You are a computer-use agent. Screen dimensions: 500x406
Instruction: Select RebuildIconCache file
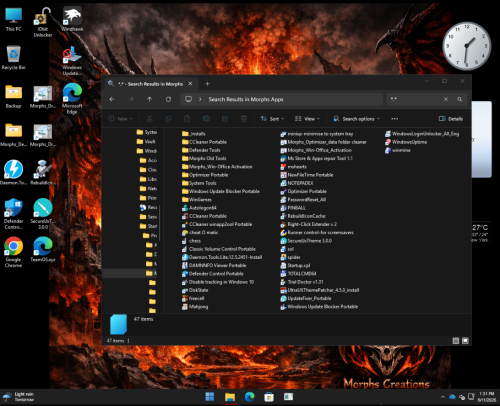(303, 216)
